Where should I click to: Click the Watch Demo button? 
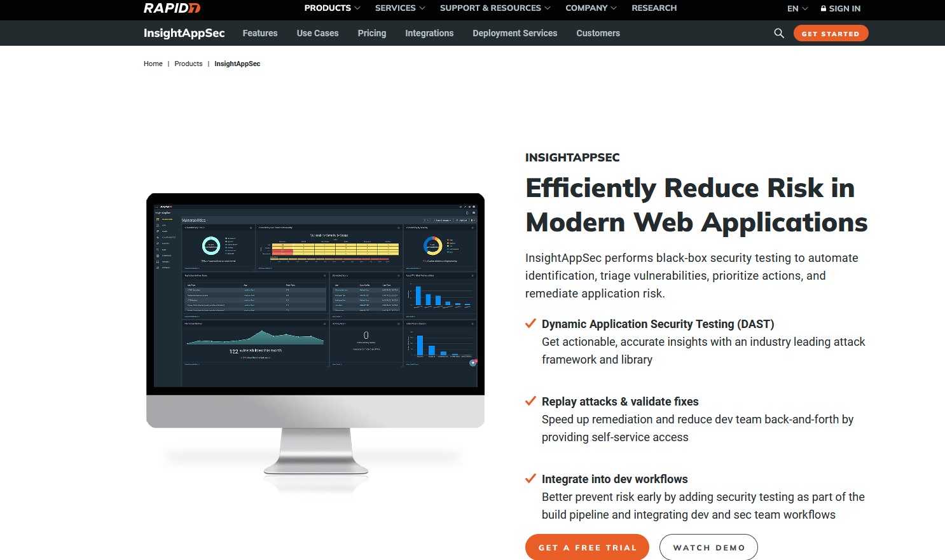pyautogui.click(x=708, y=547)
